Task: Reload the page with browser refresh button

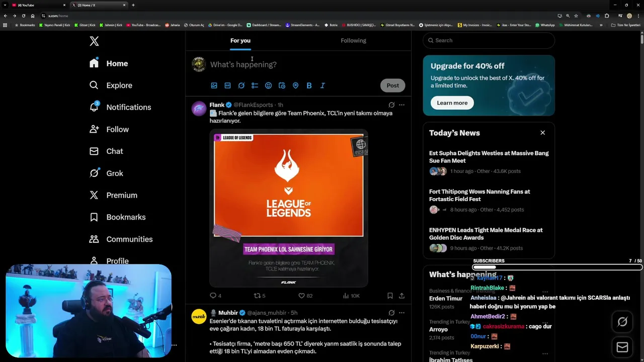Action: (23, 16)
